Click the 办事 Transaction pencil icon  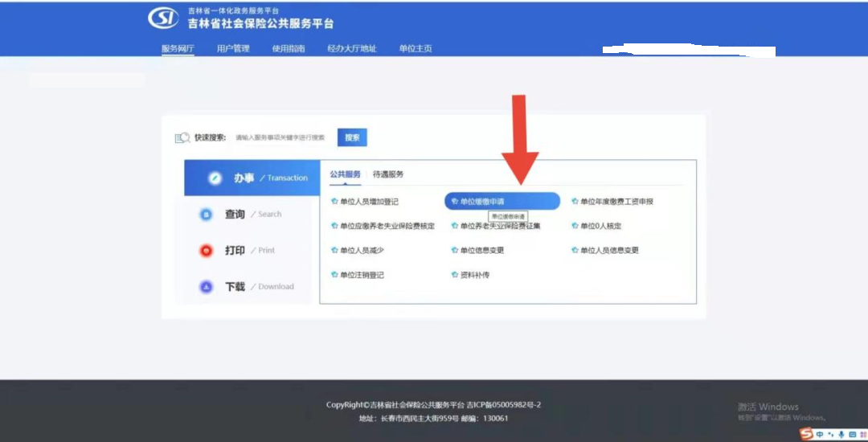tap(215, 178)
